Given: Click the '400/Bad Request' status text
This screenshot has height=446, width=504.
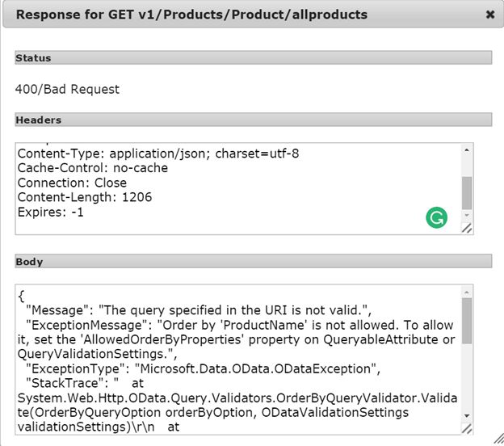Looking at the screenshot, I should point(67,89).
